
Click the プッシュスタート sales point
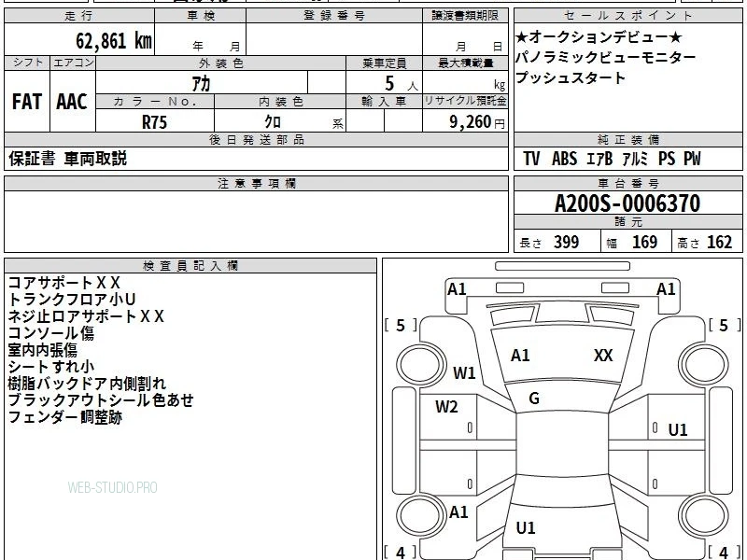[571, 77]
